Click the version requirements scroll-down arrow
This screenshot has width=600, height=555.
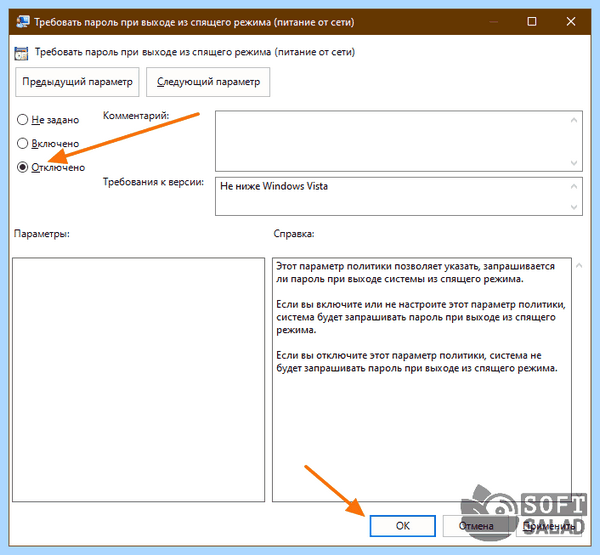(x=574, y=207)
